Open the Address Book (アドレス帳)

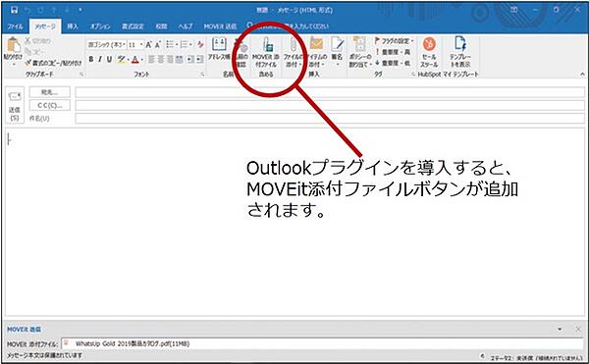pos(219,49)
